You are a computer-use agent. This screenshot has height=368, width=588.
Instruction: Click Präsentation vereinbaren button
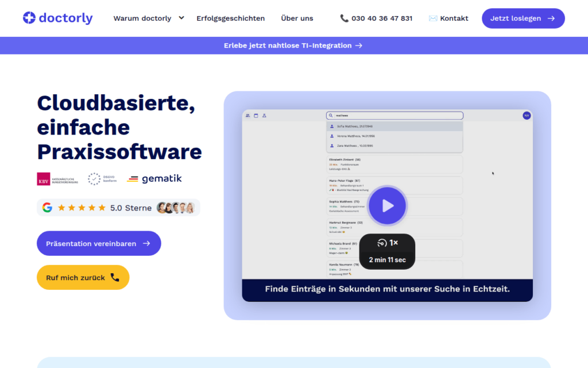point(99,243)
